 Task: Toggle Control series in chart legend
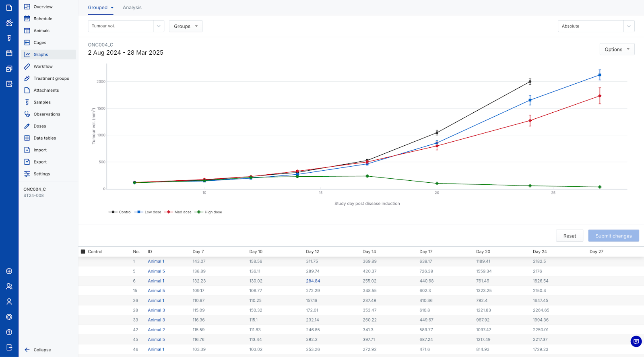tap(120, 212)
